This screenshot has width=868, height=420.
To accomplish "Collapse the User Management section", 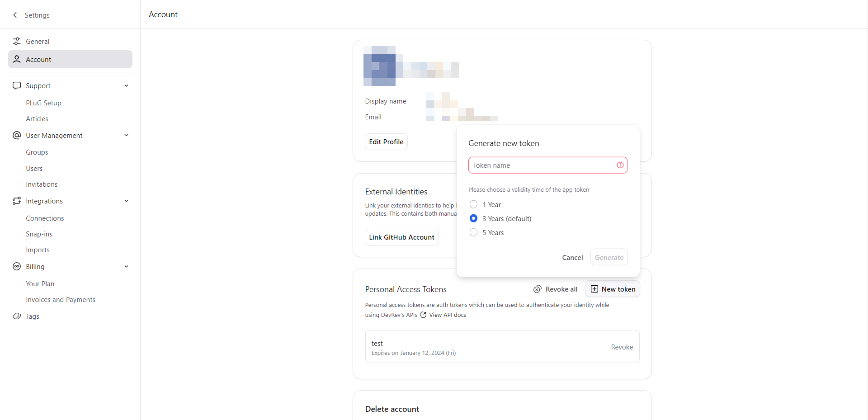I will 126,135.
